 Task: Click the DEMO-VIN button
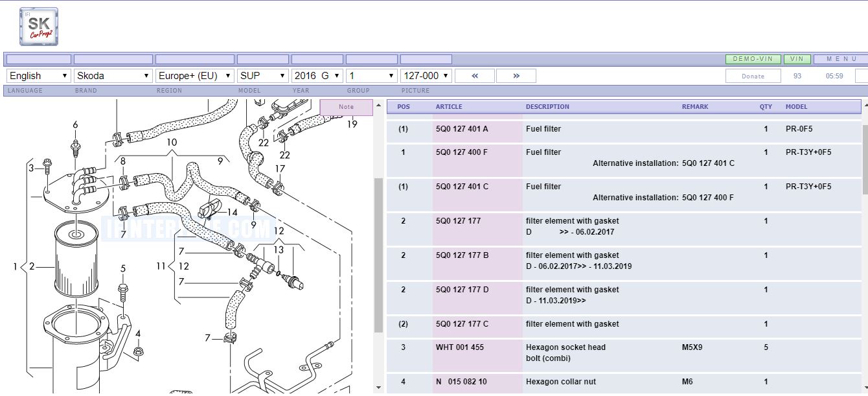coord(753,59)
